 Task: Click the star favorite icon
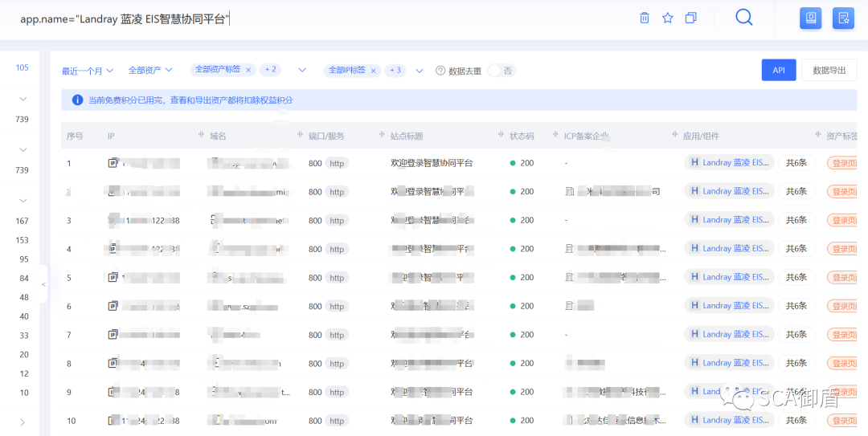(x=668, y=18)
